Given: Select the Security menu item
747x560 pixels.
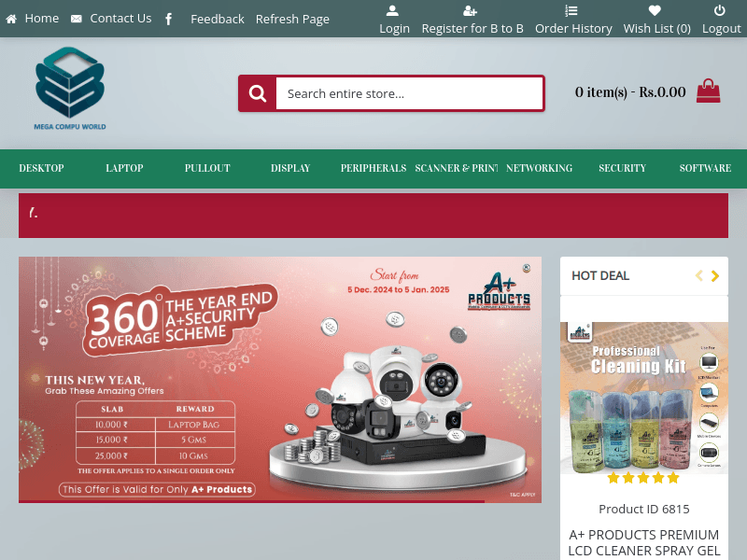Looking at the screenshot, I should [x=622, y=168].
